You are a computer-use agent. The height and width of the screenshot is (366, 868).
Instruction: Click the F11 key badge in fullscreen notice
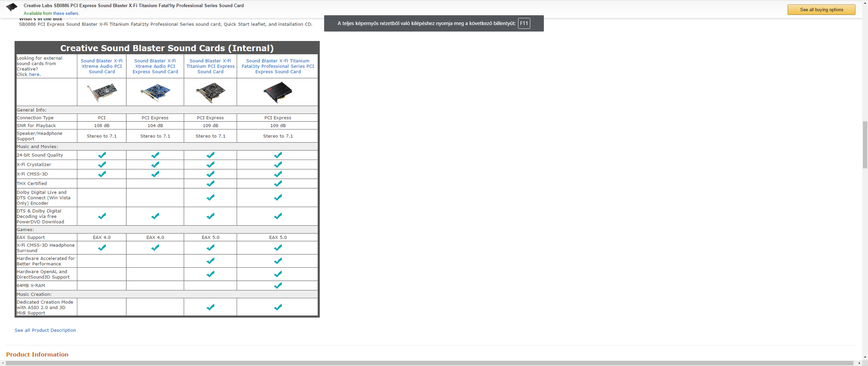(524, 23)
